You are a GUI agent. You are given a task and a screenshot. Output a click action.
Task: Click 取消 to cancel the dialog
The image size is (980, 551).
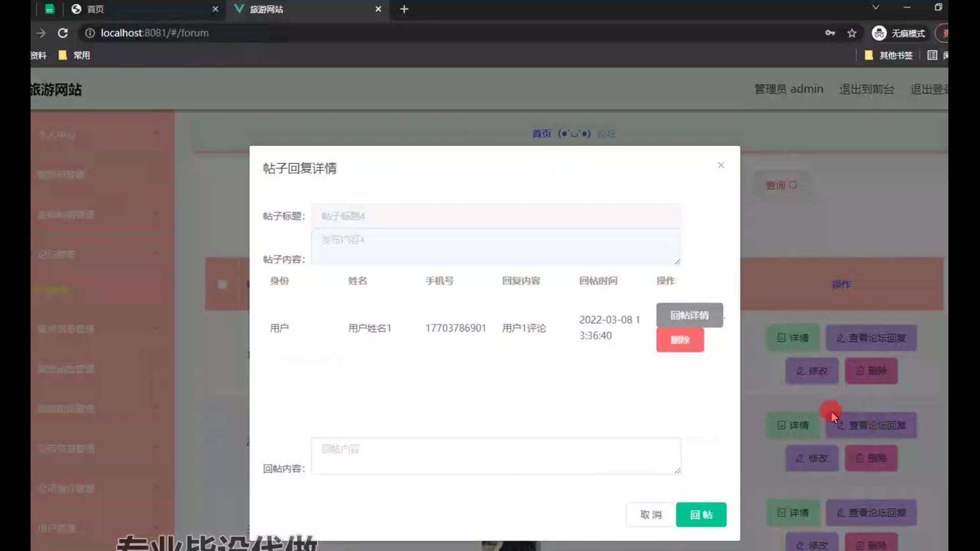click(651, 514)
